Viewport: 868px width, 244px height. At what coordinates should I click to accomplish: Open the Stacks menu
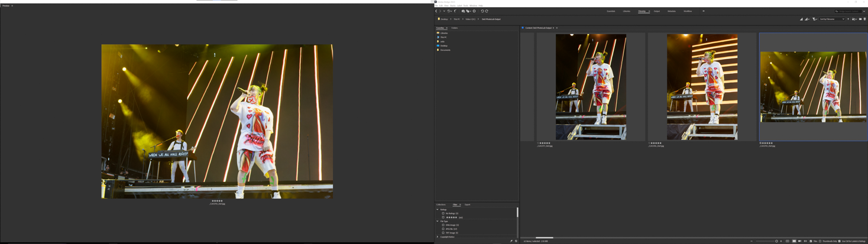[x=453, y=5]
